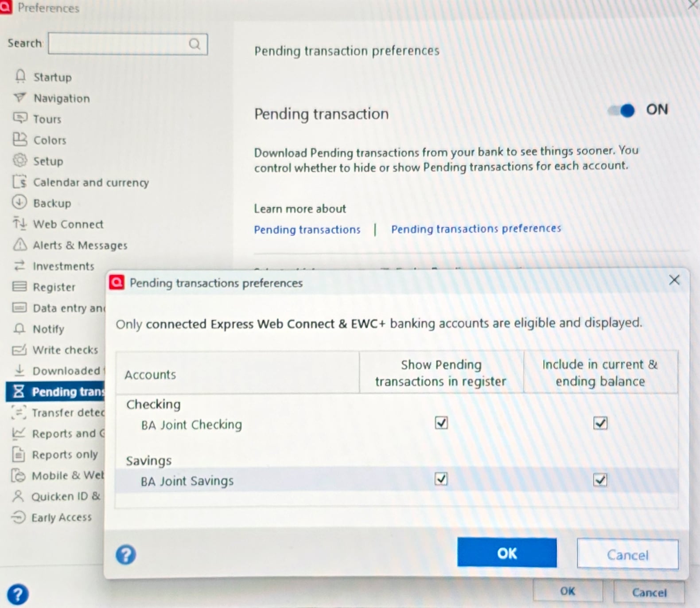Click the magnifier icon in Search box
Viewport: 700px width, 608px height.
tap(194, 43)
